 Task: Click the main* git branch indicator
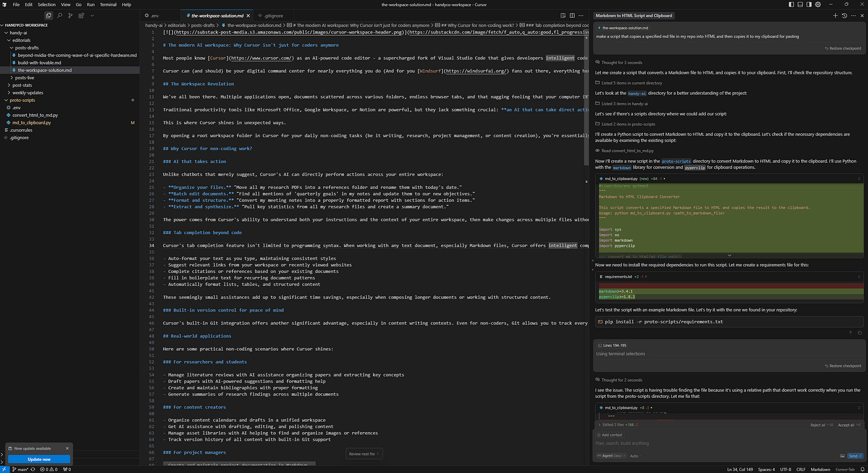coord(20,469)
